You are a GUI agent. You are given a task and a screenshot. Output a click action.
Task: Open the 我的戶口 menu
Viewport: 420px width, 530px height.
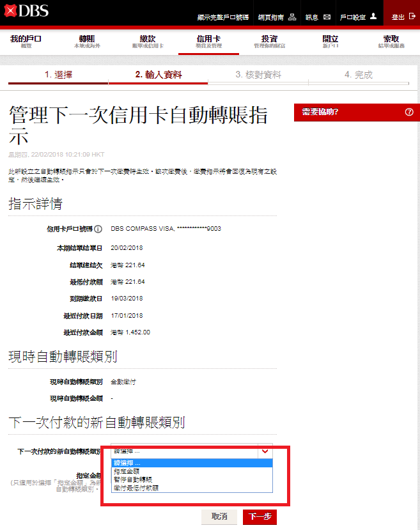pyautogui.click(x=26, y=42)
